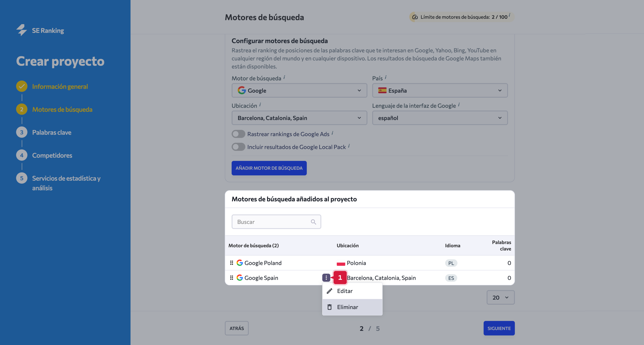644x345 pixels.
Task: Open the rows-per-page 20 dropdown
Action: coord(501,297)
